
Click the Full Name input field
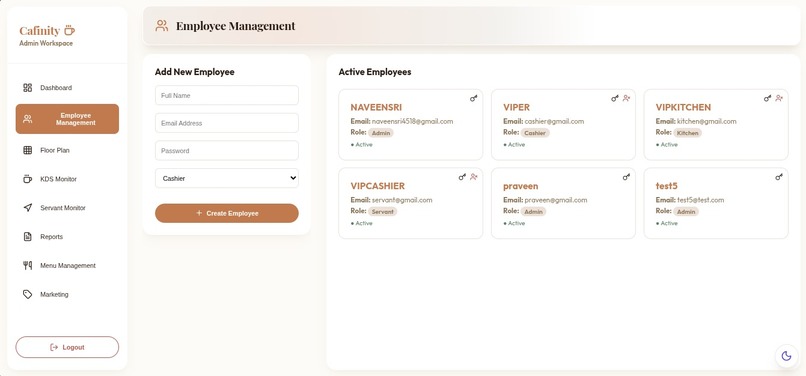[227, 96]
